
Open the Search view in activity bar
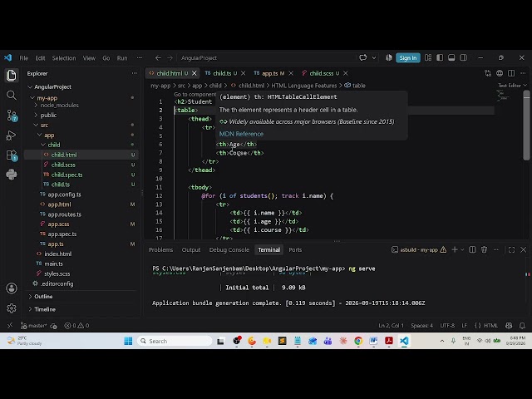[11, 96]
